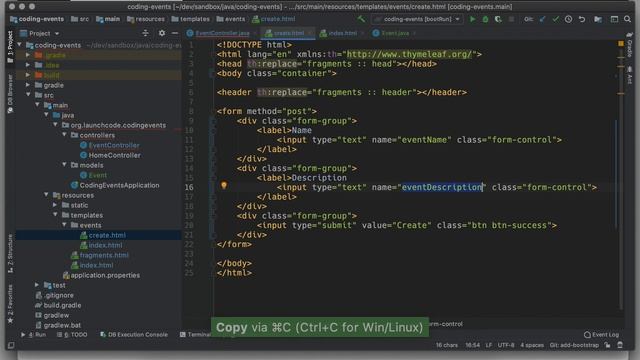Toggle the Ant tool window on the right stripe
This screenshot has height=360, width=640.
tap(629, 75)
